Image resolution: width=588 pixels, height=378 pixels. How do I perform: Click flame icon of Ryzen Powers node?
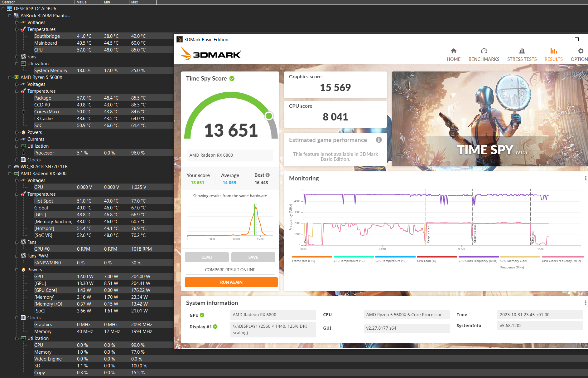click(x=23, y=132)
